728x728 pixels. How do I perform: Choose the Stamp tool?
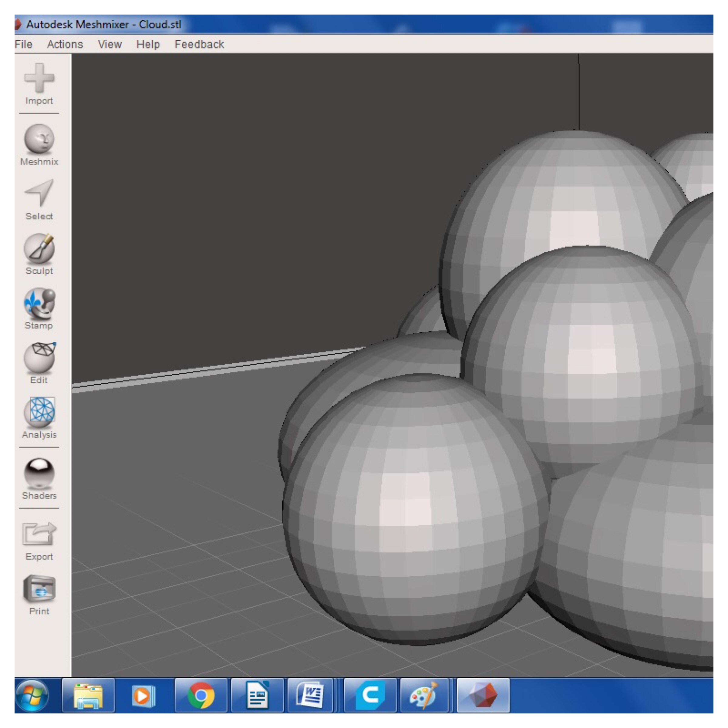39,303
